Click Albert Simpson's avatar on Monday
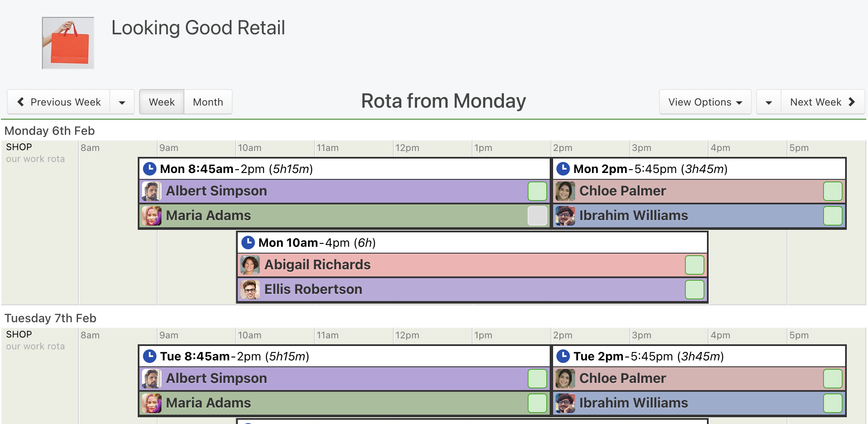Viewport: 868px width, 424px height. tap(152, 191)
